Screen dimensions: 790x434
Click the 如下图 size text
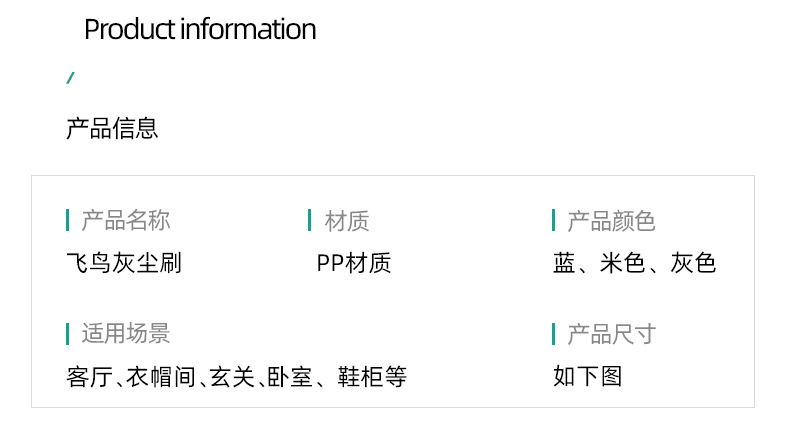click(588, 377)
